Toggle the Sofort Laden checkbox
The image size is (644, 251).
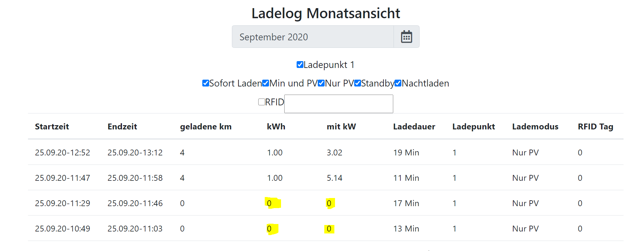point(206,83)
